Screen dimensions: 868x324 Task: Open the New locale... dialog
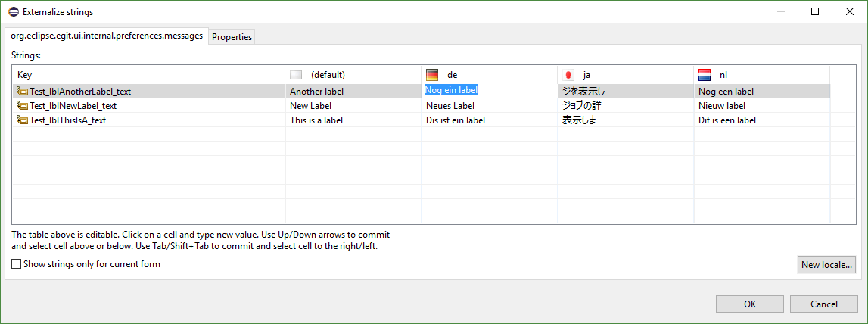[828, 265]
